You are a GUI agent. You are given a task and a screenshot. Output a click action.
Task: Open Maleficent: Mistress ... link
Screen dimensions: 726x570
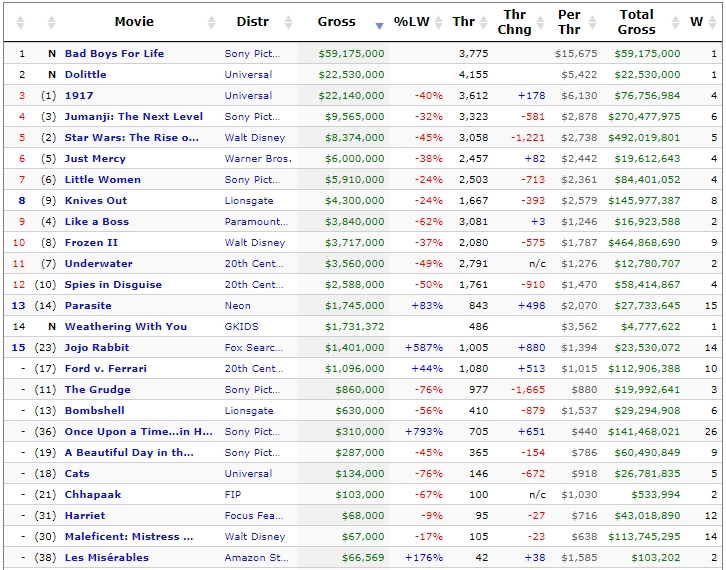(x=129, y=537)
